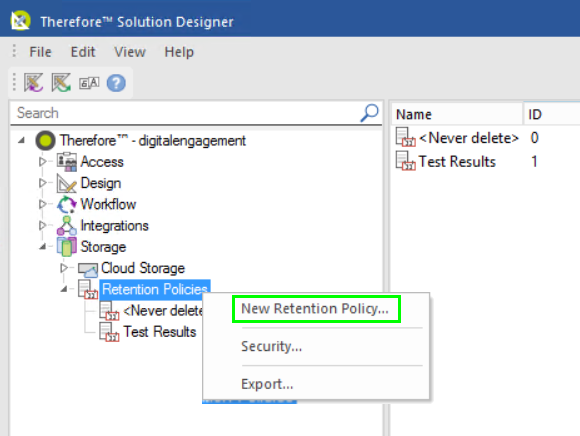
Task: Click the search magnifier icon
Action: (369, 113)
